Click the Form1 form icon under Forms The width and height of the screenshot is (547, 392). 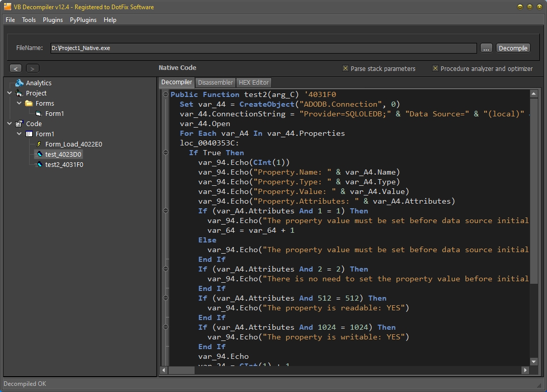pyautogui.click(x=39, y=114)
